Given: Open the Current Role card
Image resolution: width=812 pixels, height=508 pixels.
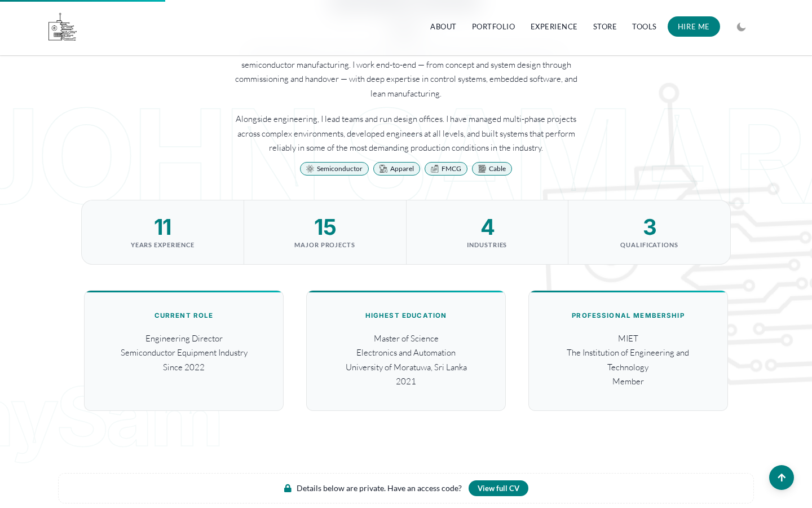Looking at the screenshot, I should click(184, 351).
